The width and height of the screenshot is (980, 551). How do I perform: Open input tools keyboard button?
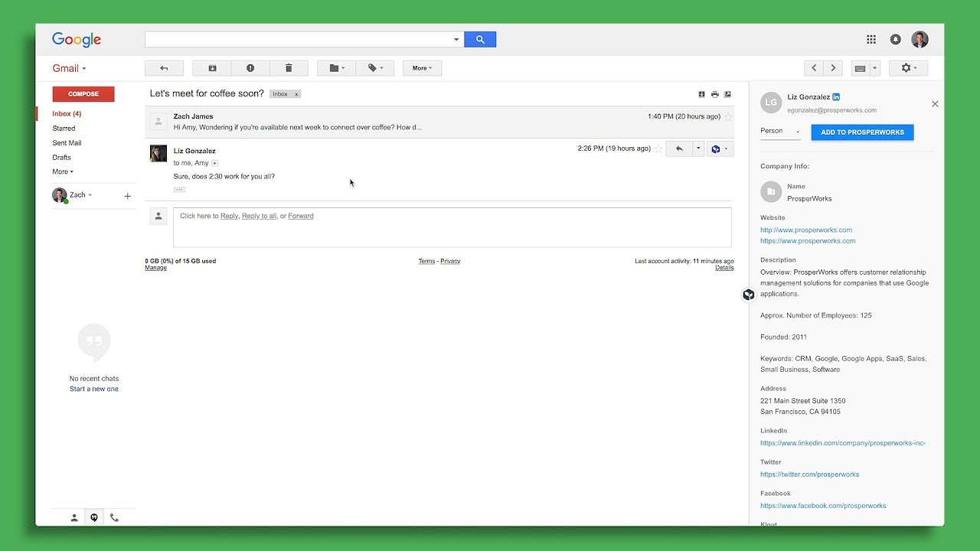pos(860,68)
